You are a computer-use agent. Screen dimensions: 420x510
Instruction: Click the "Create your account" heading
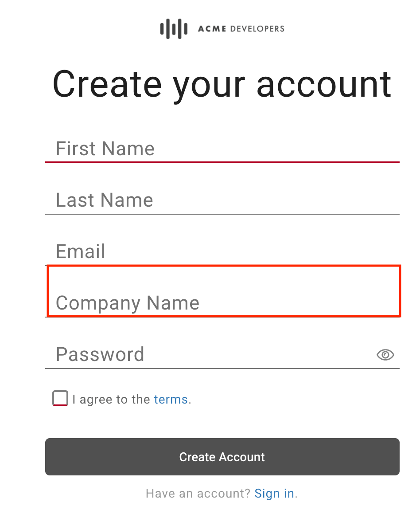(222, 84)
